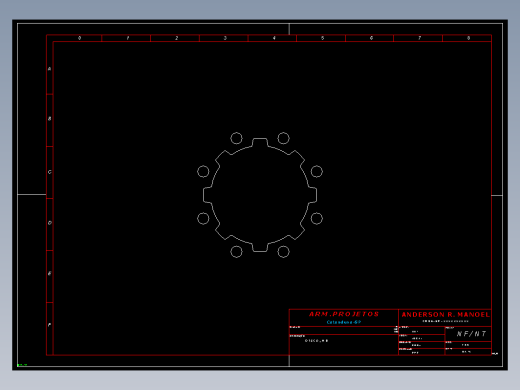Click column zone label 8 on the top border
Screen dimensions: 520x390
(468, 38)
